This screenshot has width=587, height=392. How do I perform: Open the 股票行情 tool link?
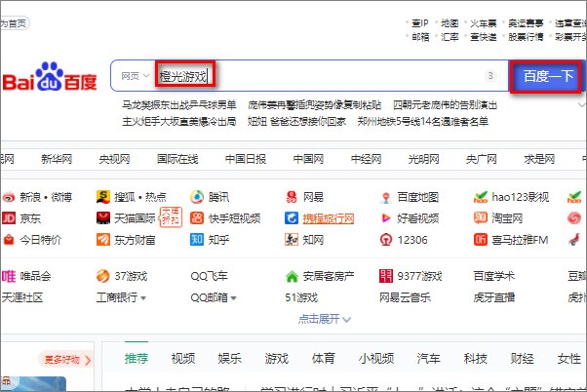pyautogui.click(x=526, y=37)
